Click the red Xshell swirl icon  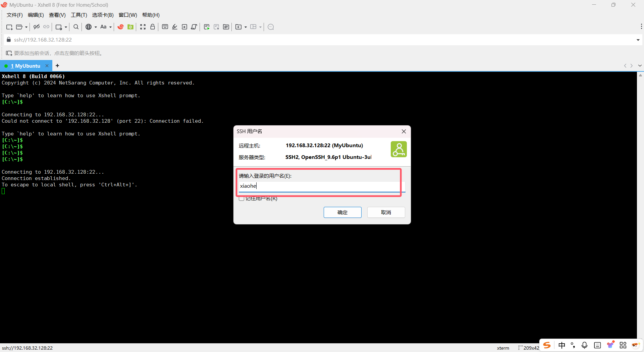point(120,27)
